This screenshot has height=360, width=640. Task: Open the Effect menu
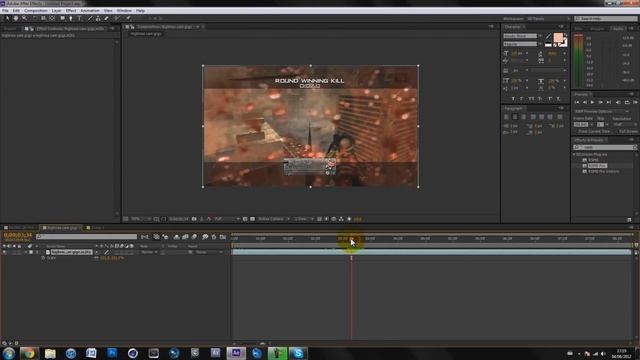point(71,11)
